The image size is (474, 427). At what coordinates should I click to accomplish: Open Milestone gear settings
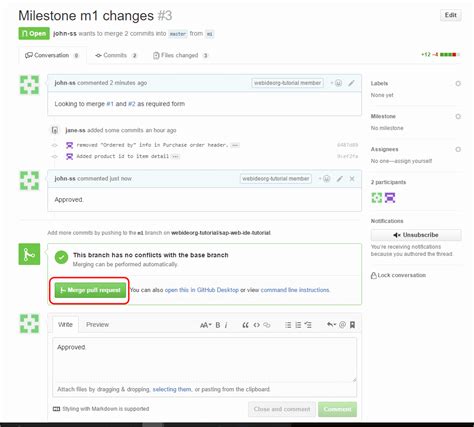pos(458,116)
